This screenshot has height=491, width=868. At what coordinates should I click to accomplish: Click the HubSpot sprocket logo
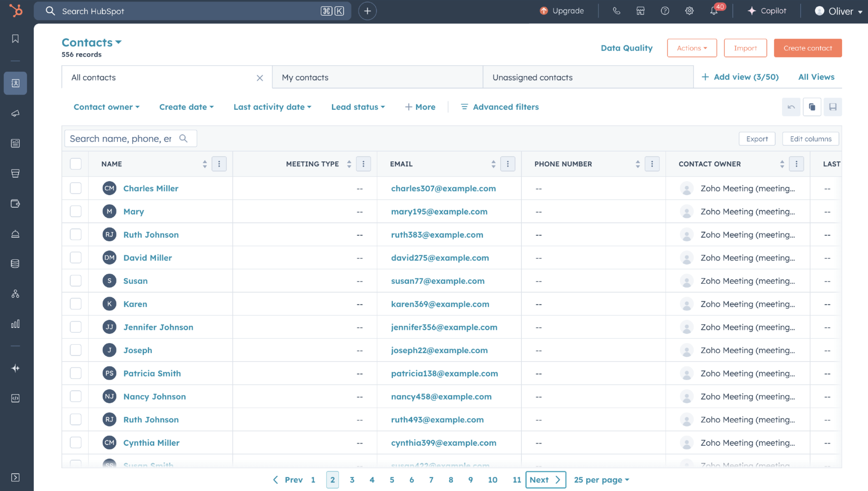[x=16, y=11]
